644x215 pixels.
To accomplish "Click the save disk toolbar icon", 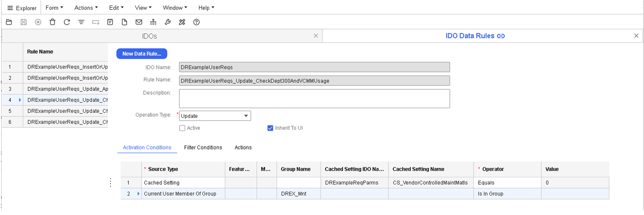I will click(24, 22).
